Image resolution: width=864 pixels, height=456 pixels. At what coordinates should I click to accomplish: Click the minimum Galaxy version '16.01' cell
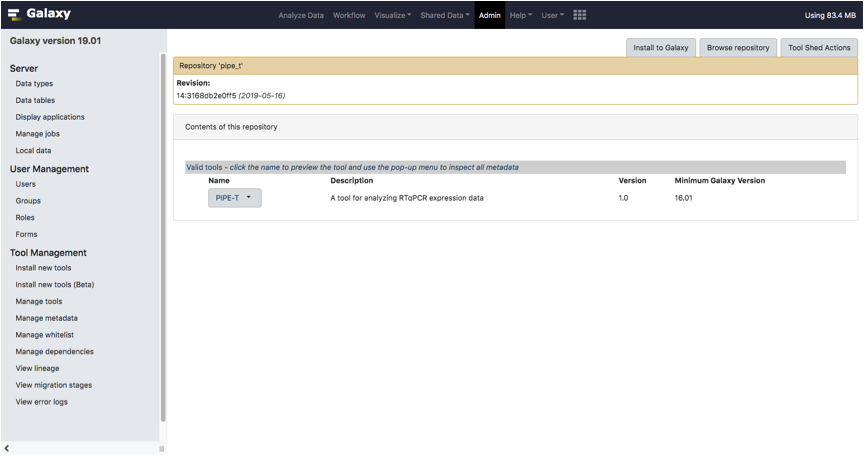pos(683,198)
